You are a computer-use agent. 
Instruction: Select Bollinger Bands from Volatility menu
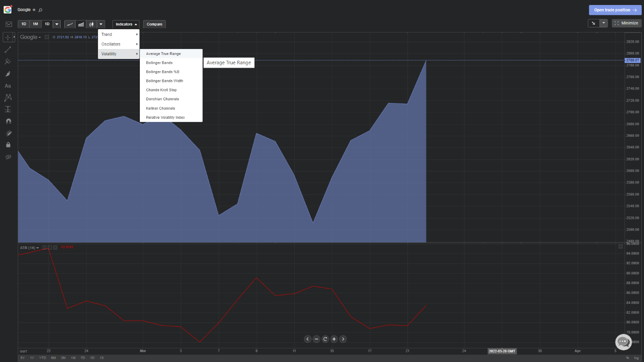click(159, 63)
